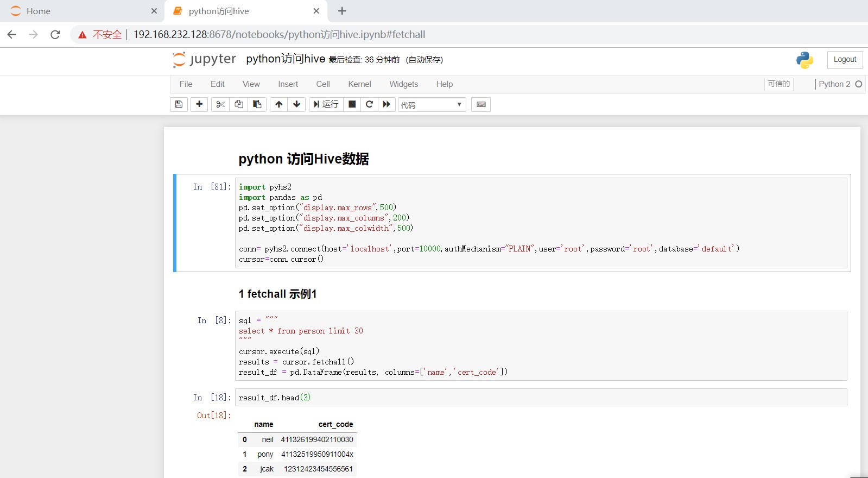This screenshot has width=868, height=478.
Task: Open the command palette keyboard icon
Action: pyautogui.click(x=481, y=104)
